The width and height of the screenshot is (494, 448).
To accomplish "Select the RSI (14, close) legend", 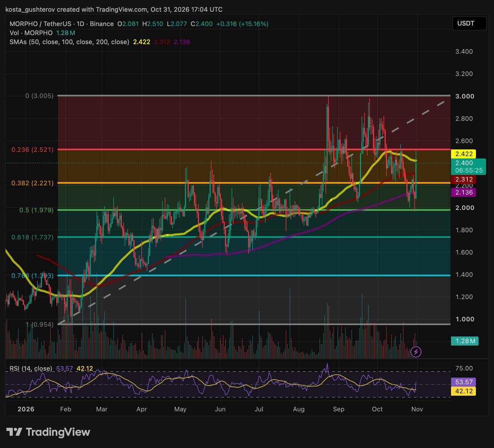I will [31, 368].
